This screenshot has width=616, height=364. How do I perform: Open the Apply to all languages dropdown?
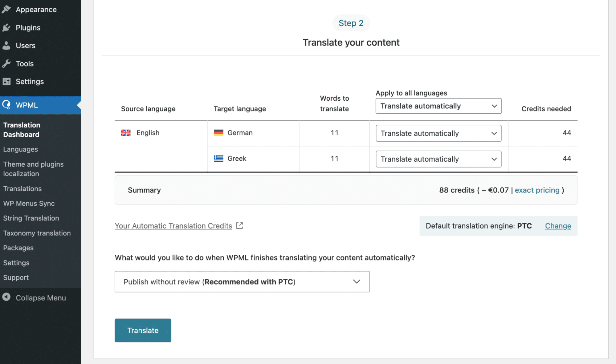pos(438,106)
